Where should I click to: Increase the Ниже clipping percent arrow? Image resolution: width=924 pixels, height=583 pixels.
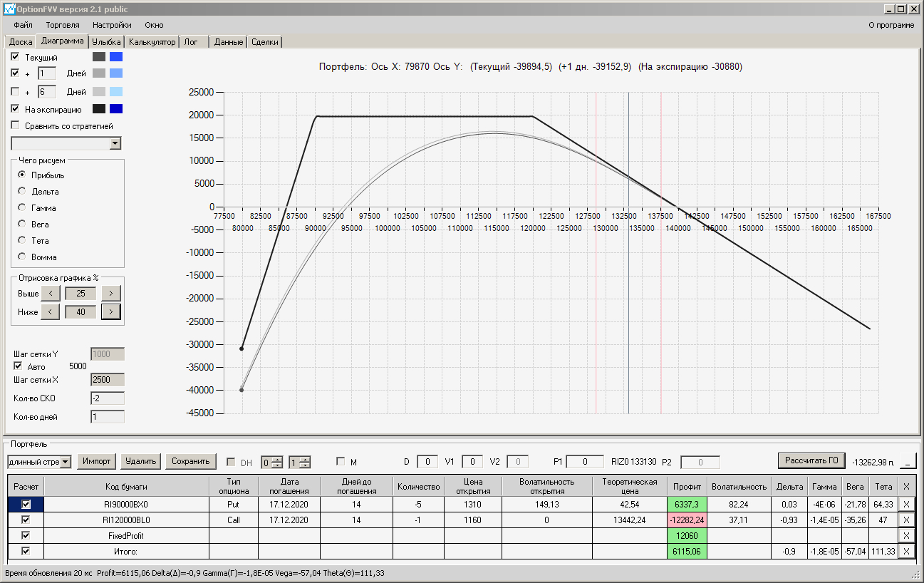[111, 311]
